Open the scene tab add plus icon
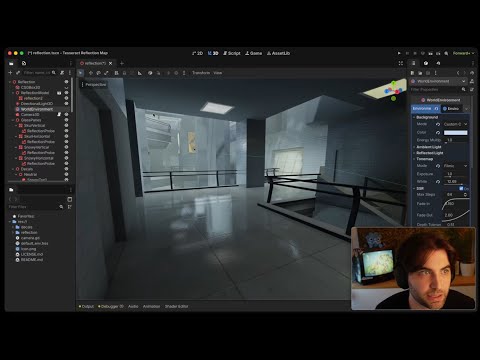480x360 pixels. pyautogui.click(x=122, y=63)
